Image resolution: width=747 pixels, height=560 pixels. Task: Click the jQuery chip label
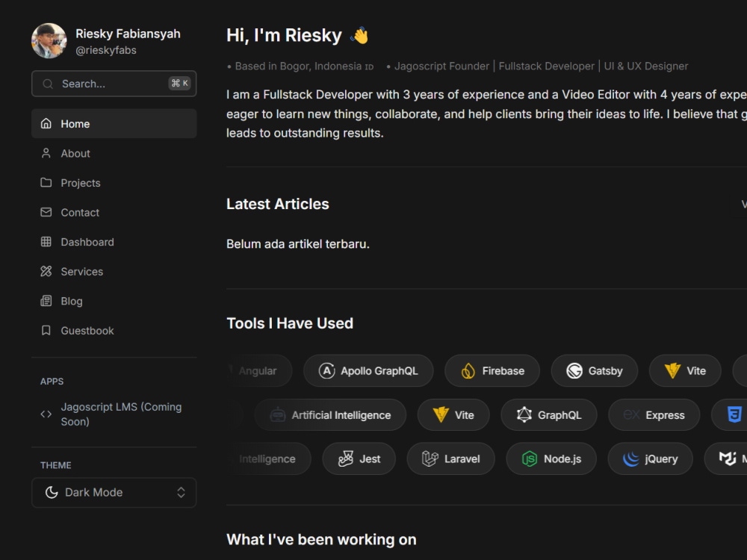661,458
